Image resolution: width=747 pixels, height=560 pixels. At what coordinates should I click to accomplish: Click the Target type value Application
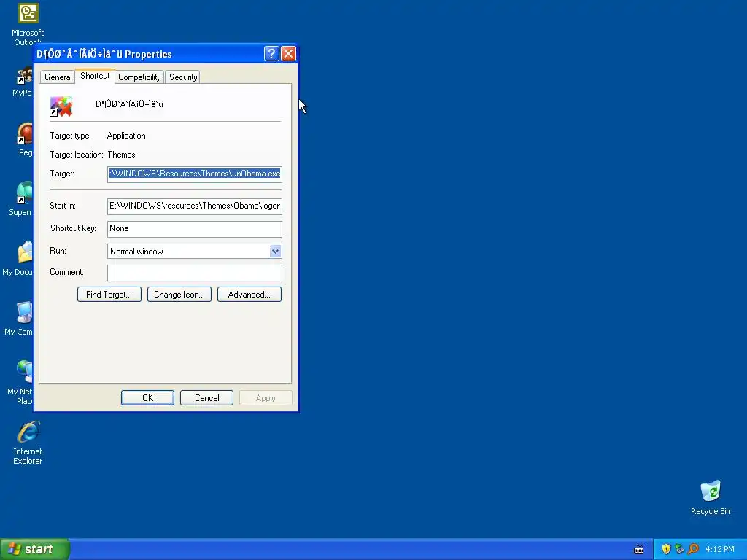click(126, 136)
